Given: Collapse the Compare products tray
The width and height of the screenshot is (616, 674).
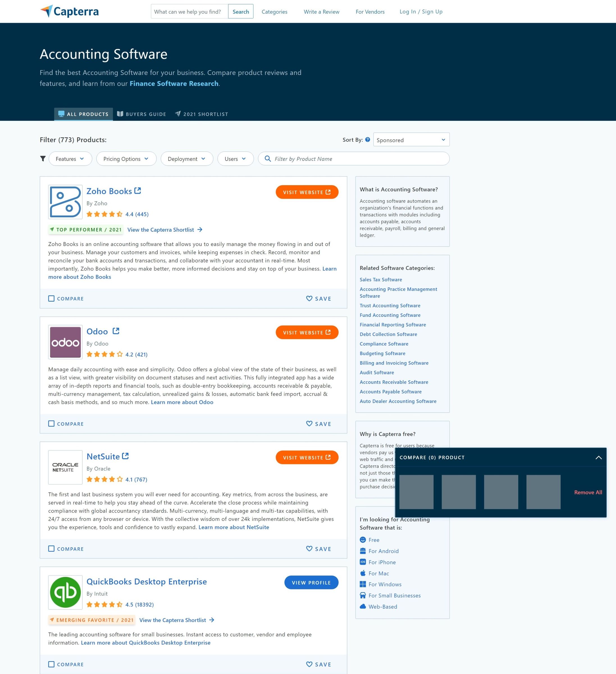Looking at the screenshot, I should coord(598,457).
